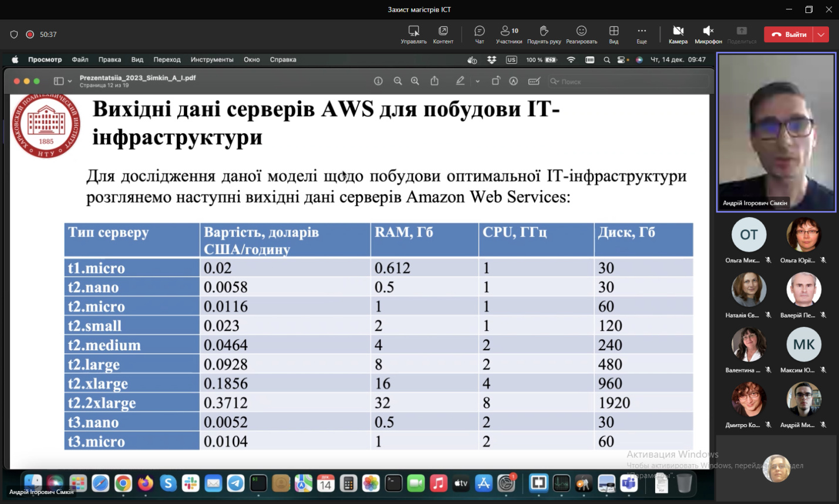Screen dimensions: 839x504
Task: Click the Диск, Гб column header
Action: tap(643, 239)
